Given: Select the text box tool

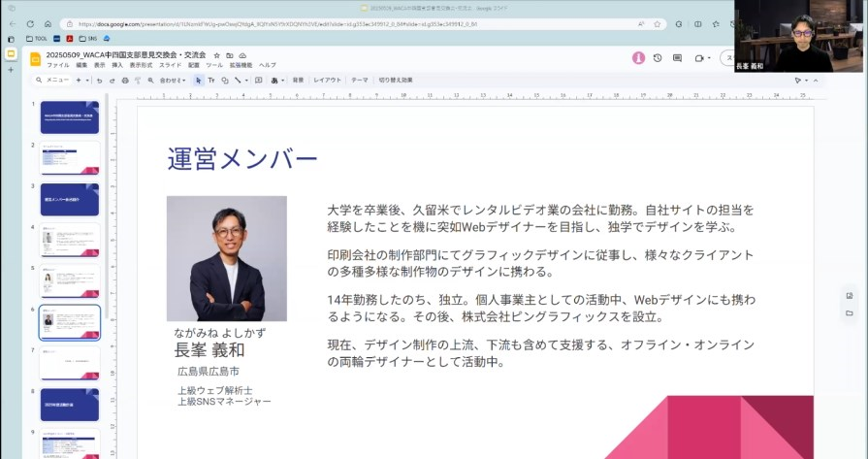Looking at the screenshot, I should [211, 81].
